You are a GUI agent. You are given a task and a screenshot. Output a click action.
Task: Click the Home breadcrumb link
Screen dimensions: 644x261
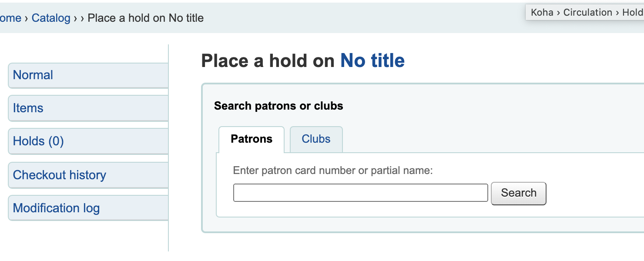tap(10, 18)
